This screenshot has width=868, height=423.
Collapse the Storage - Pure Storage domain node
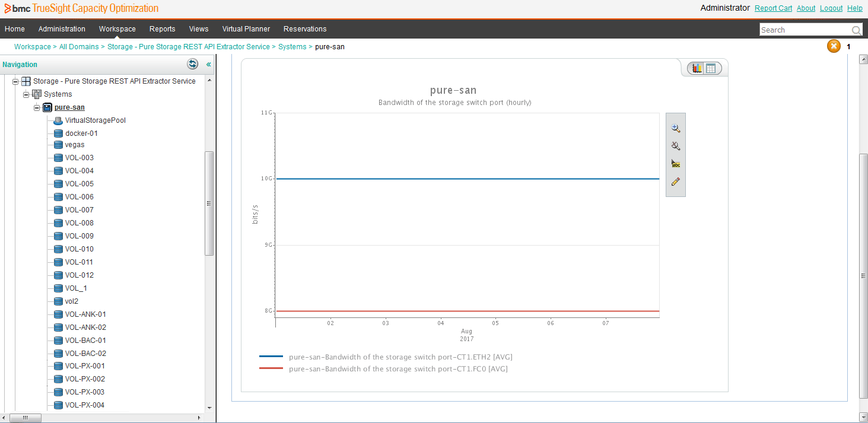15,81
